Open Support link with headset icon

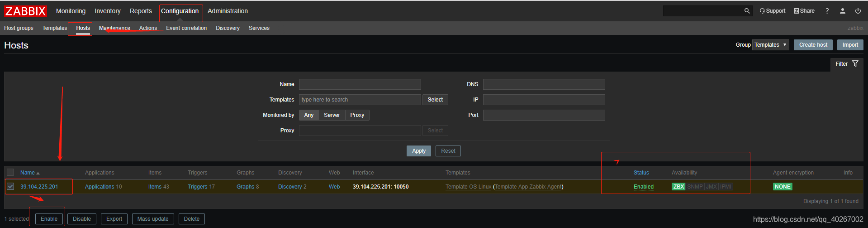pyautogui.click(x=773, y=11)
